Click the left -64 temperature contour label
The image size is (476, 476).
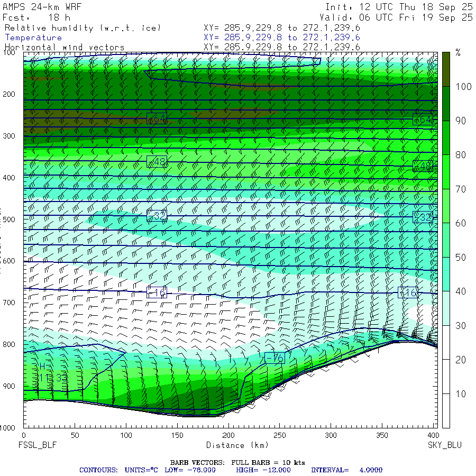157,119
